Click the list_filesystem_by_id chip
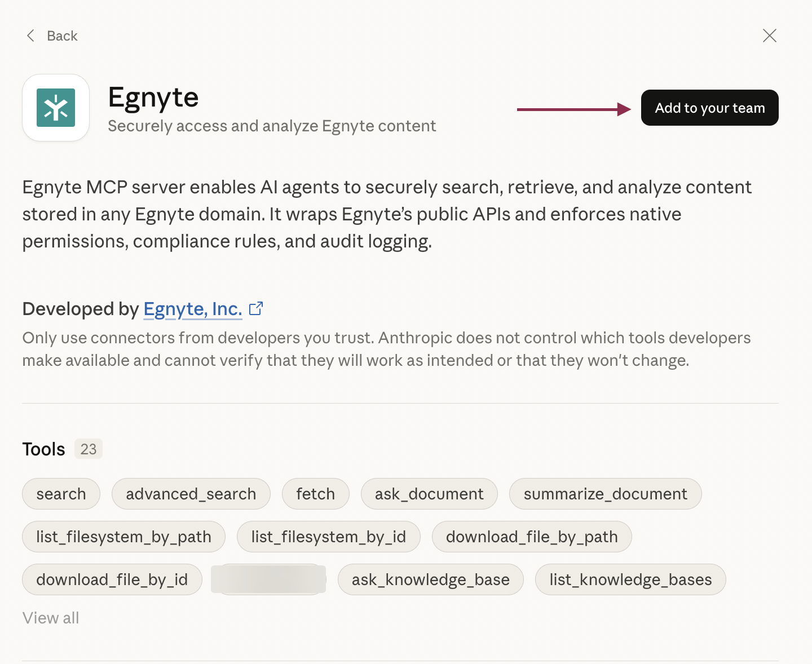812x664 pixels. [x=328, y=537]
